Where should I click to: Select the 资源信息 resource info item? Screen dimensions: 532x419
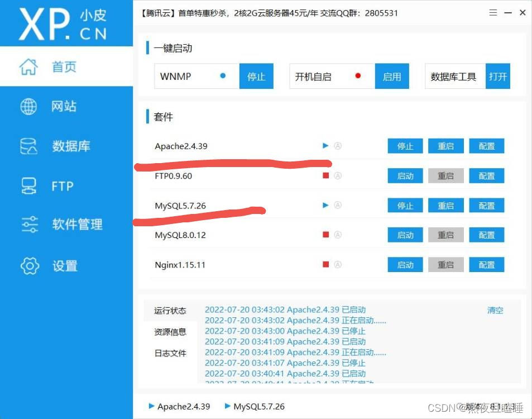[169, 332]
